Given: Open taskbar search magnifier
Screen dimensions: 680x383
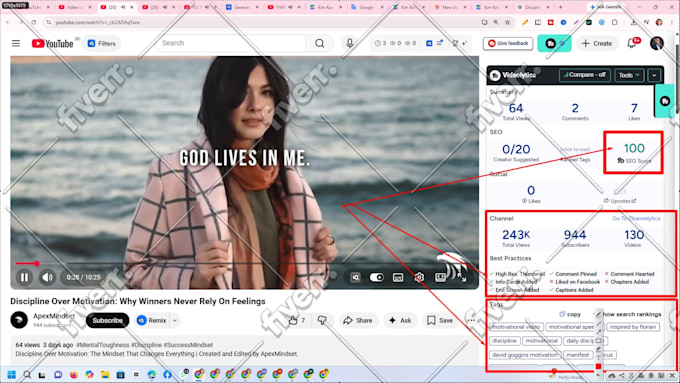Looking at the screenshot, I should click(27, 374).
